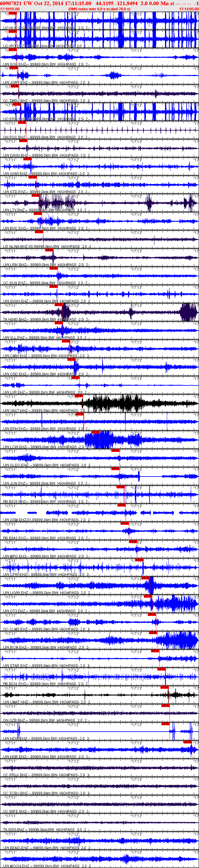Select the OSD EHZ station label
The height and width of the screenshot is (868, 199).
46,374
